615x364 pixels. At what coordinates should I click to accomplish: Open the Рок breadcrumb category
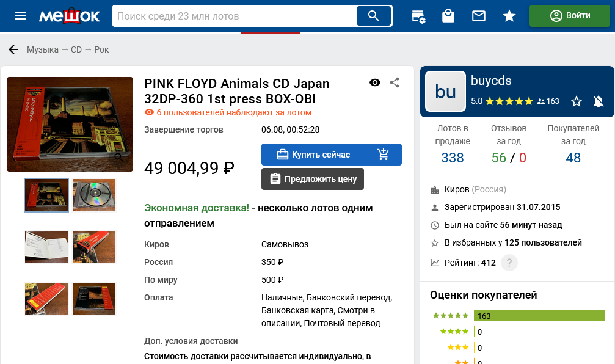click(101, 49)
